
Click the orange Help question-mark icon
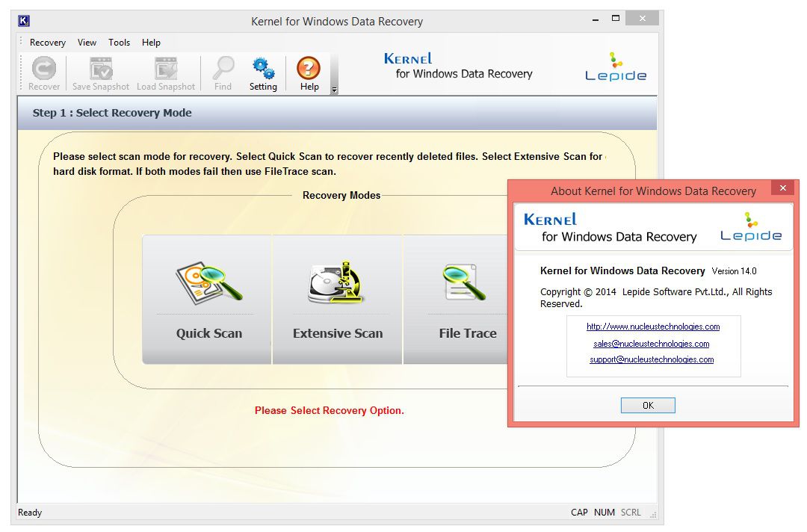[x=309, y=73]
